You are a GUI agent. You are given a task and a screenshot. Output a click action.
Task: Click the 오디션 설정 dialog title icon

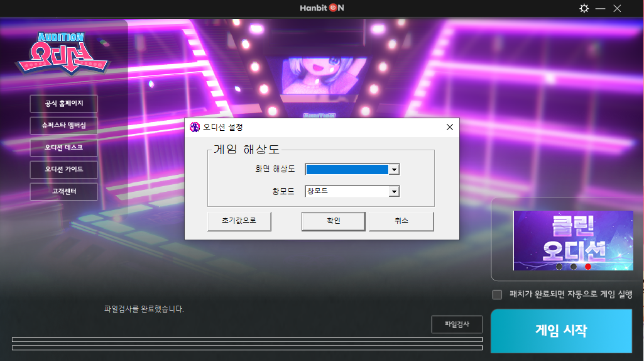[x=195, y=127]
